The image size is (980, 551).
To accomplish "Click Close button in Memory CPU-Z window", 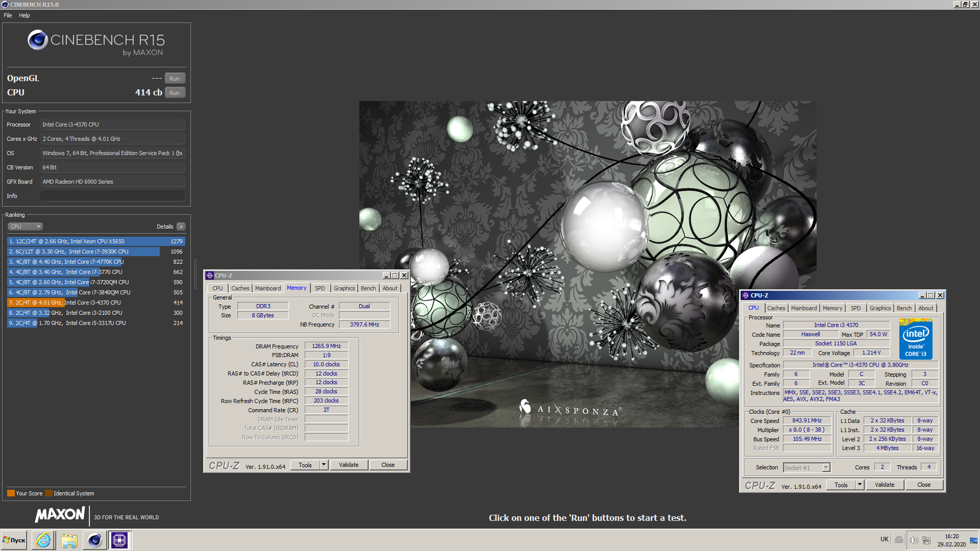I will (388, 465).
